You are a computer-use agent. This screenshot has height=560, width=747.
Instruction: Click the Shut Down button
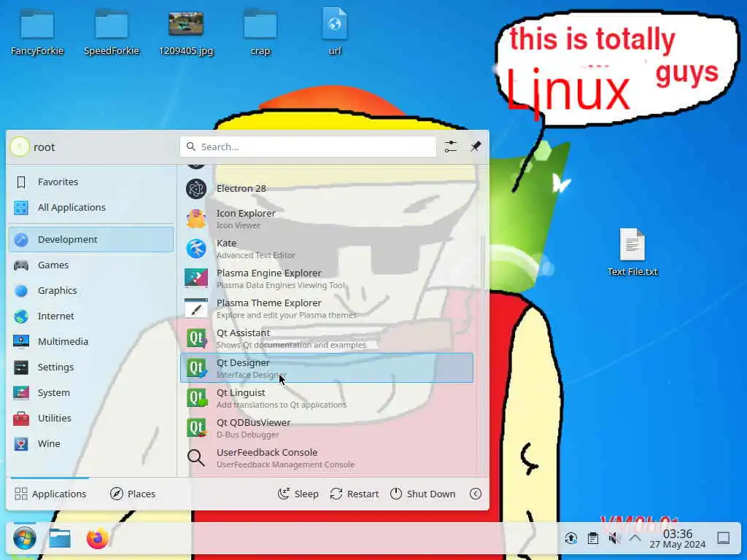[422, 494]
